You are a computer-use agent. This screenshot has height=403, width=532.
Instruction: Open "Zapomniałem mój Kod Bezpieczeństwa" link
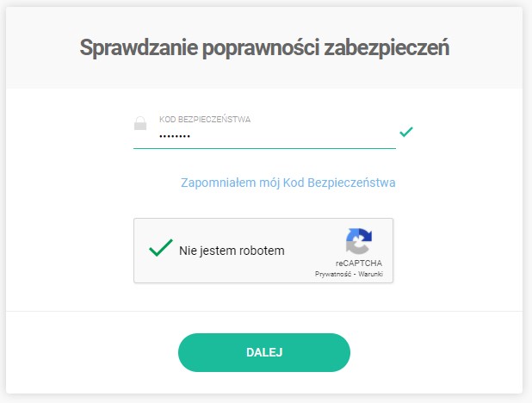288,183
